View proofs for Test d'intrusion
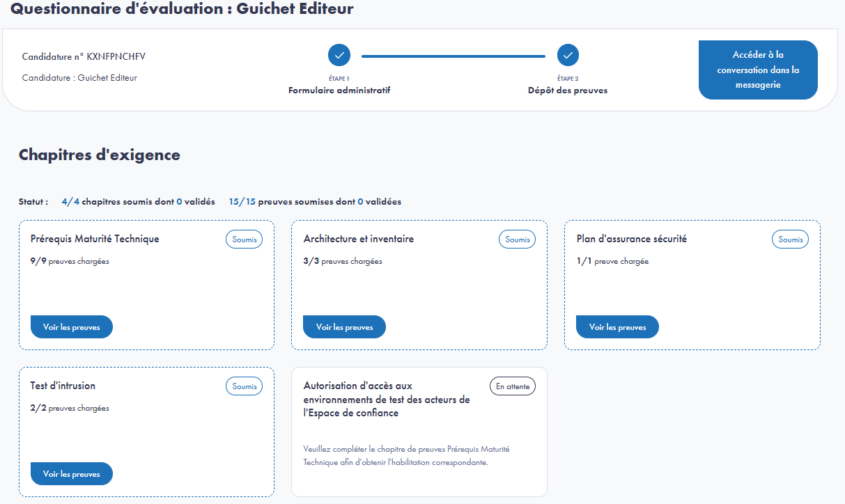Viewport: 845px width, 504px height. click(71, 474)
